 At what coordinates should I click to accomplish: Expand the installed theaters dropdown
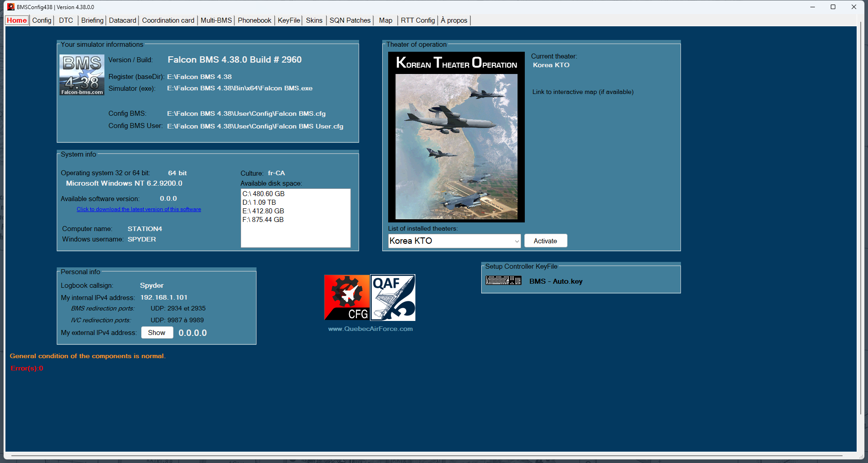[x=517, y=241]
